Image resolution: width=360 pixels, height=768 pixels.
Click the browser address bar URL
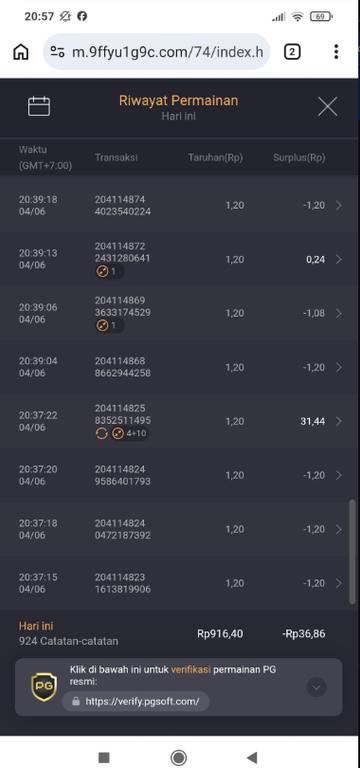[168, 51]
